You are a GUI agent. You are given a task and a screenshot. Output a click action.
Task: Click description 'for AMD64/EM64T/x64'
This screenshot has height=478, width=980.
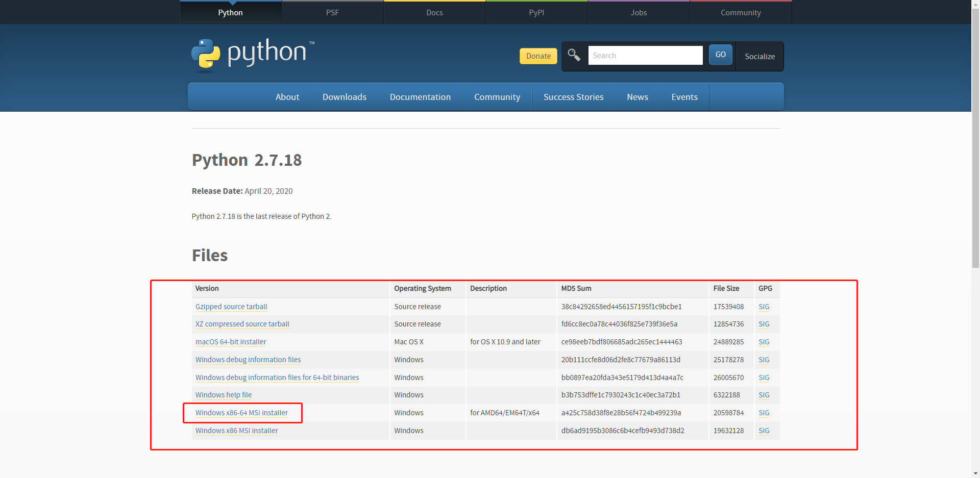pos(505,413)
